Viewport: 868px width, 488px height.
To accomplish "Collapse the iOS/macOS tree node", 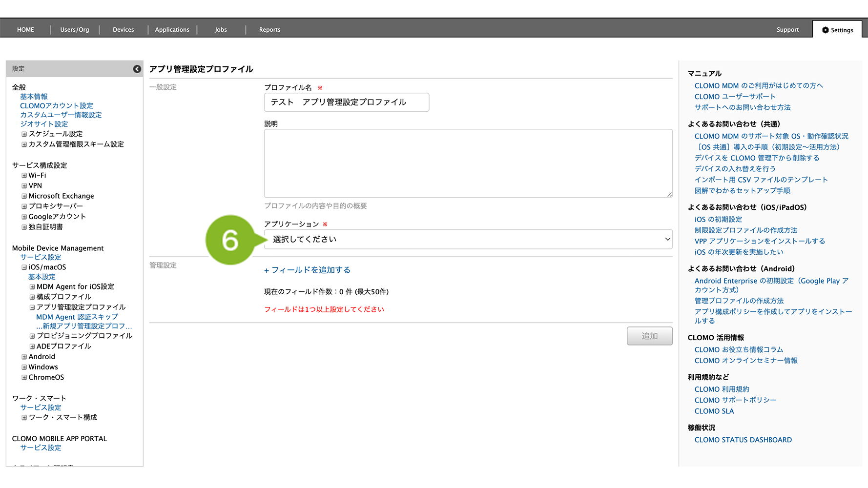I will pyautogui.click(x=24, y=267).
